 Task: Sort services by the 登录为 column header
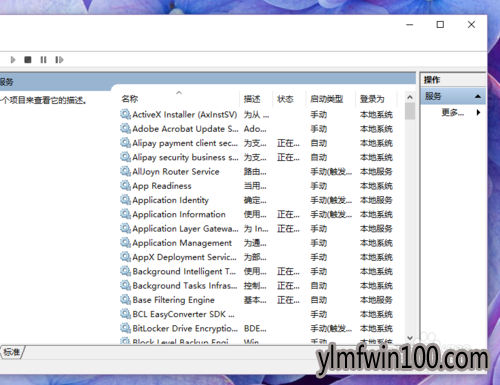[x=372, y=99]
